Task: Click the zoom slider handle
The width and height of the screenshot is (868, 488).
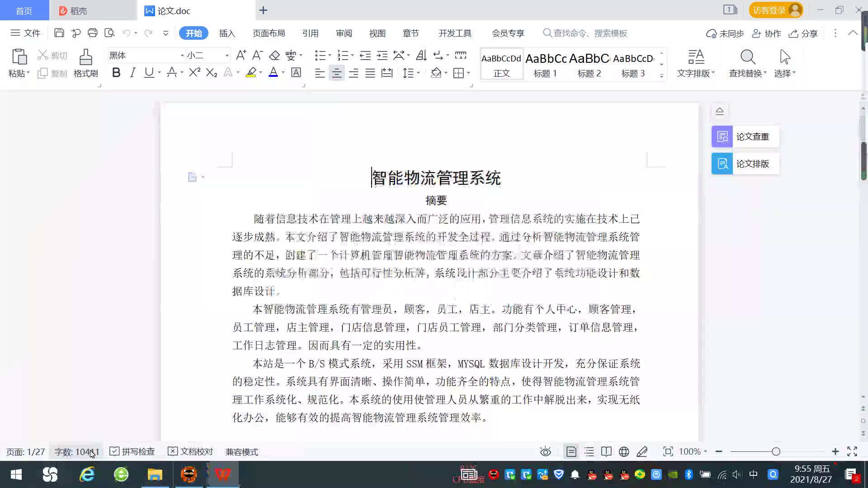Action: [776, 451]
